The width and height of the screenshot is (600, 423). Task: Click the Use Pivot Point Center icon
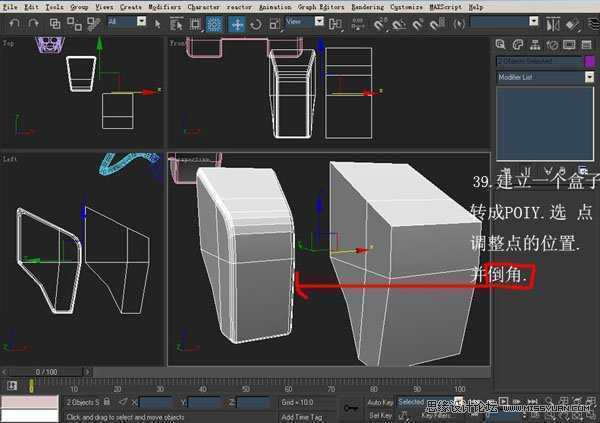pyautogui.click(x=335, y=24)
